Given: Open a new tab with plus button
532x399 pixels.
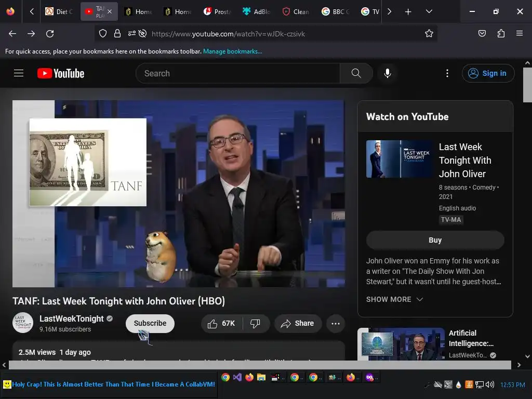Looking at the screenshot, I should point(408,11).
